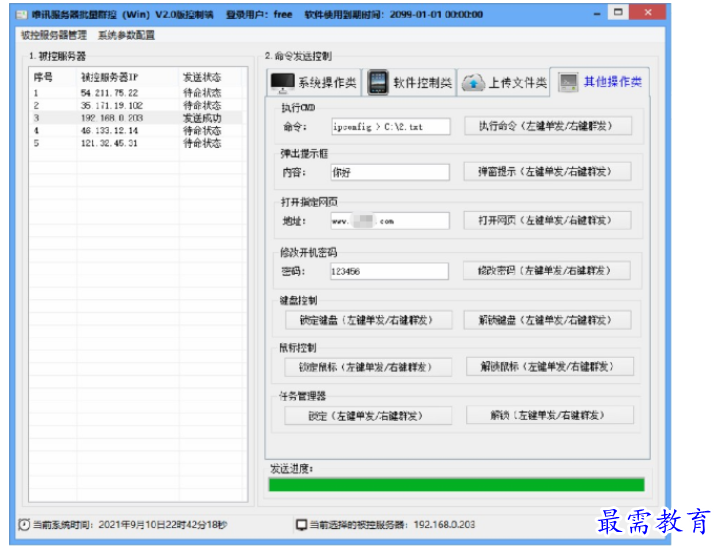Switch to the 系统操作类 tab
This screenshot has height=553, width=719.
pos(314,83)
